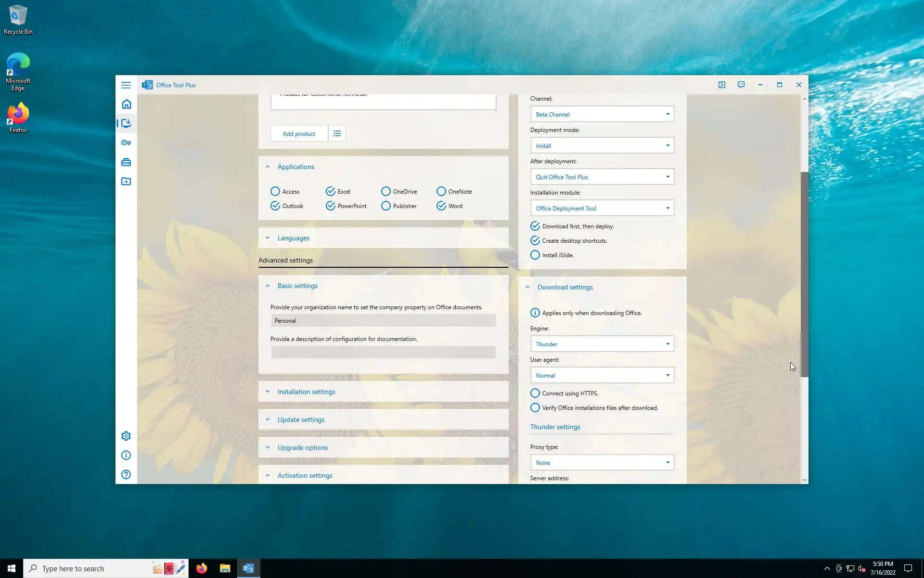
Task: Open the Settings gear in sidebar
Action: 126,436
